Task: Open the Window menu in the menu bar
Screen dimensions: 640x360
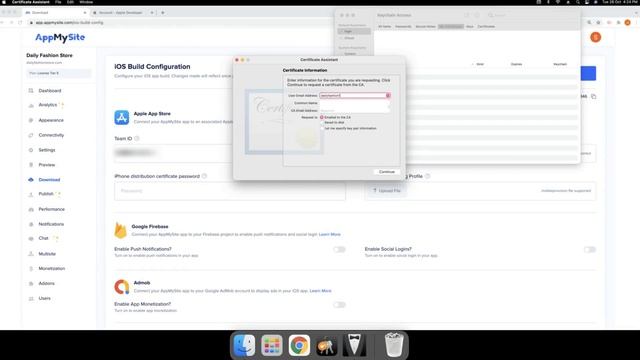Action: coord(86,2)
